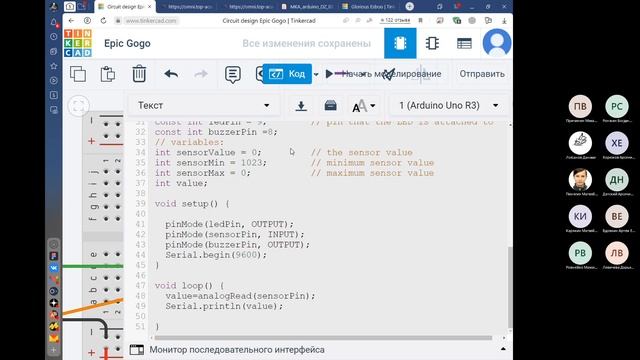The width and height of the screenshot is (640, 360).
Task: Click code line 'Serial.begin(9600);'
Action: click(216, 255)
